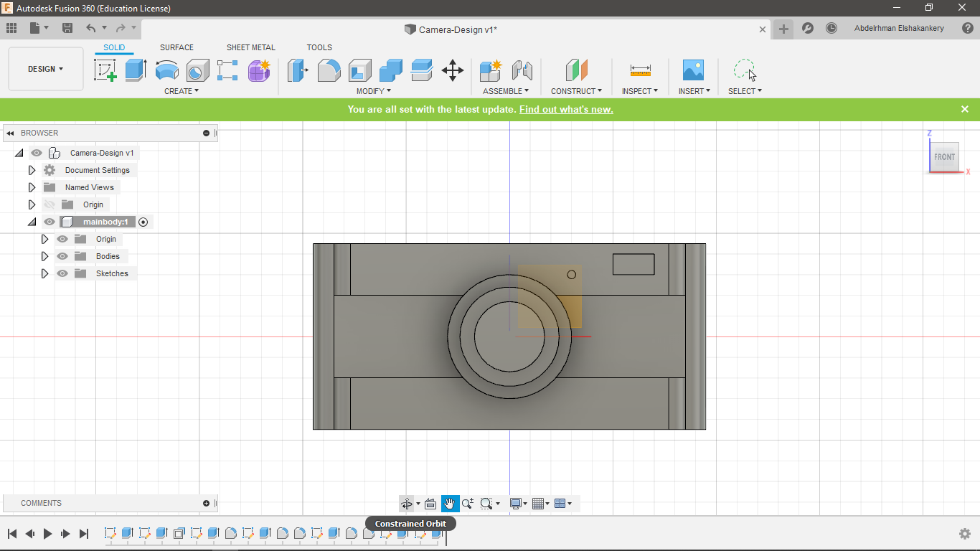Activate mainbody:1 component radio button
Image resolution: width=980 pixels, height=551 pixels.
(x=143, y=222)
